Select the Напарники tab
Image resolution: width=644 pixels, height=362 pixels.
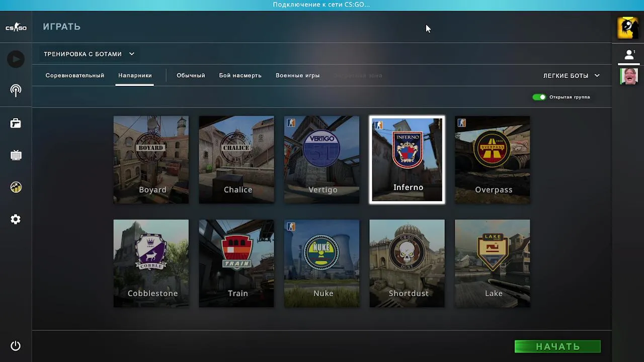pos(135,75)
